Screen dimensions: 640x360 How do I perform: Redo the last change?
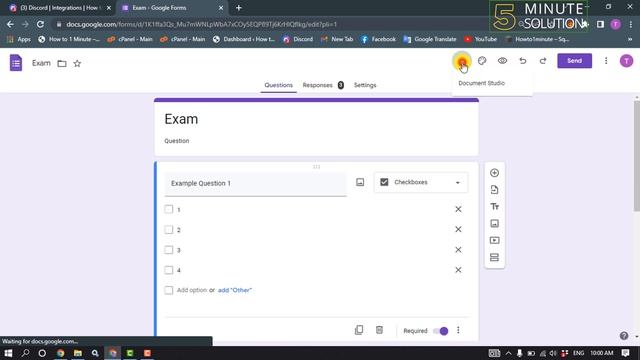pos(543,61)
